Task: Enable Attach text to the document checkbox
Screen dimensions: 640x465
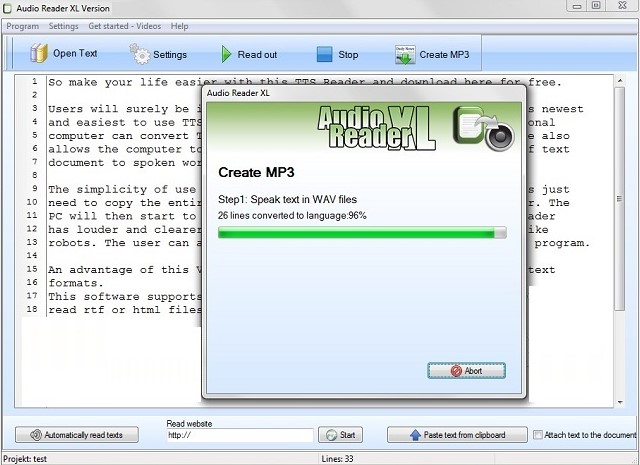Action: coord(538,435)
